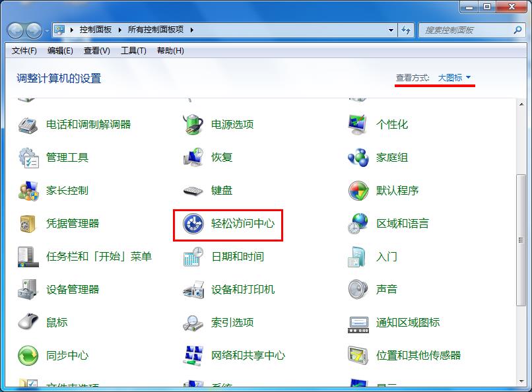
Task: Open the 通知区域图标 link text
Action: (408, 323)
